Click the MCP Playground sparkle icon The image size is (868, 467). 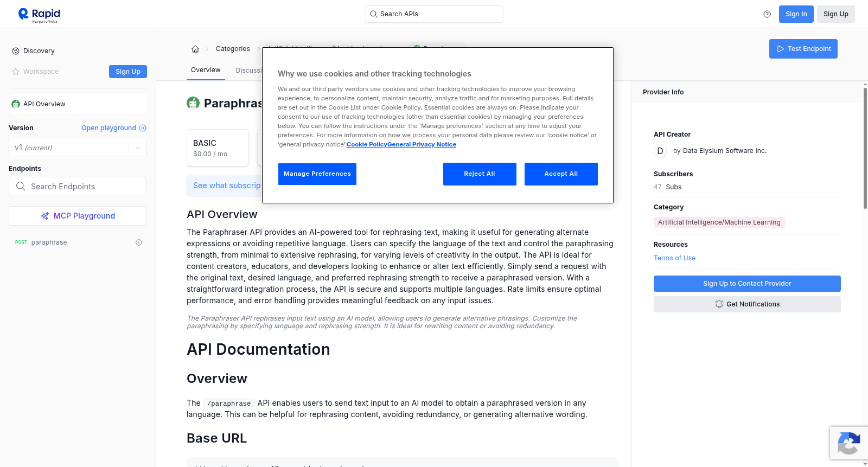pos(45,216)
